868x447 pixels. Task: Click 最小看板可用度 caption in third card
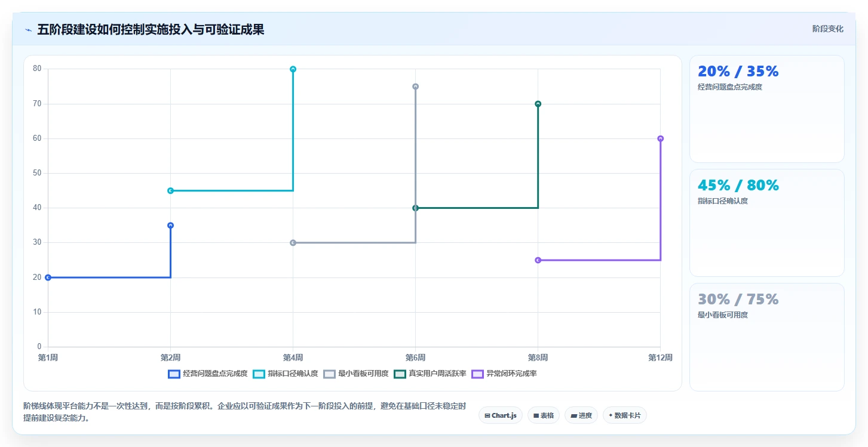[723, 315]
